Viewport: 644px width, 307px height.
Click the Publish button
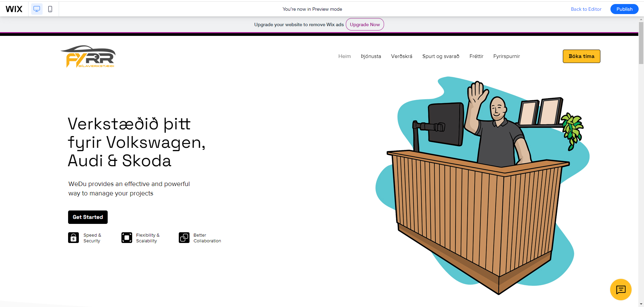[x=624, y=9]
